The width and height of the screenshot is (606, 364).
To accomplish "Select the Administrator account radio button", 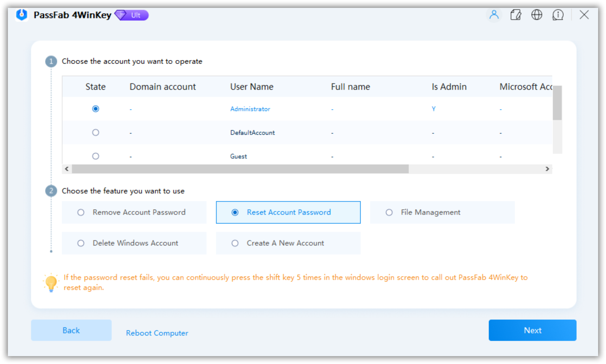I will (95, 109).
